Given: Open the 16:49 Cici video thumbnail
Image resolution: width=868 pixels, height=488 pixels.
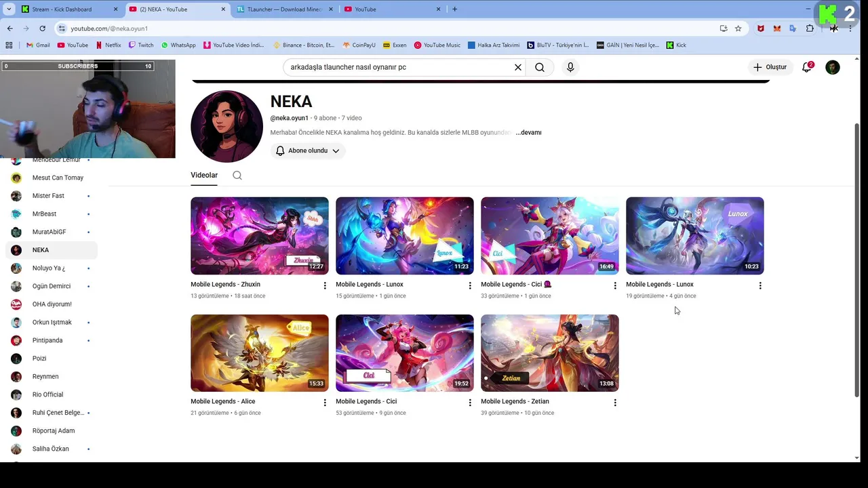Looking at the screenshot, I should click(550, 236).
